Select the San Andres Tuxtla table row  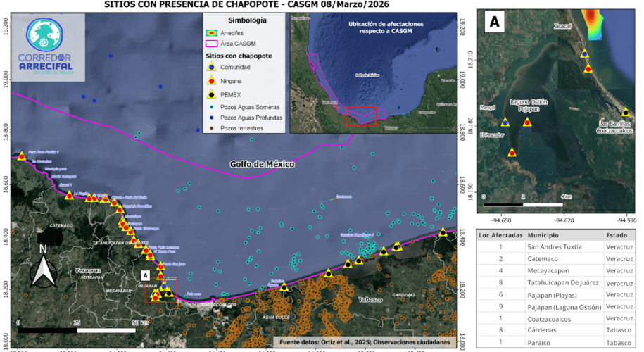coord(551,247)
